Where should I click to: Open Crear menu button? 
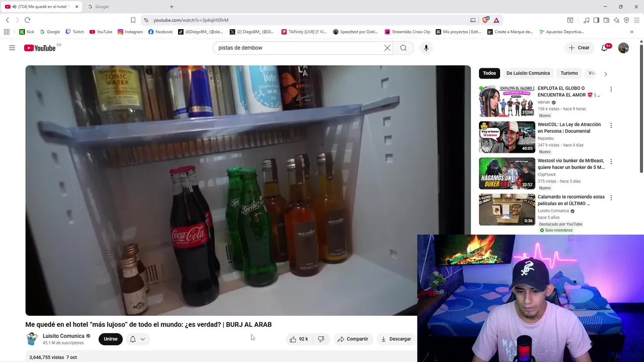(x=579, y=48)
